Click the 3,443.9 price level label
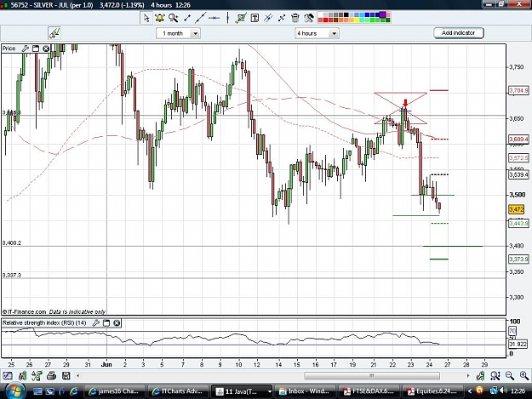 pyautogui.click(x=518, y=224)
